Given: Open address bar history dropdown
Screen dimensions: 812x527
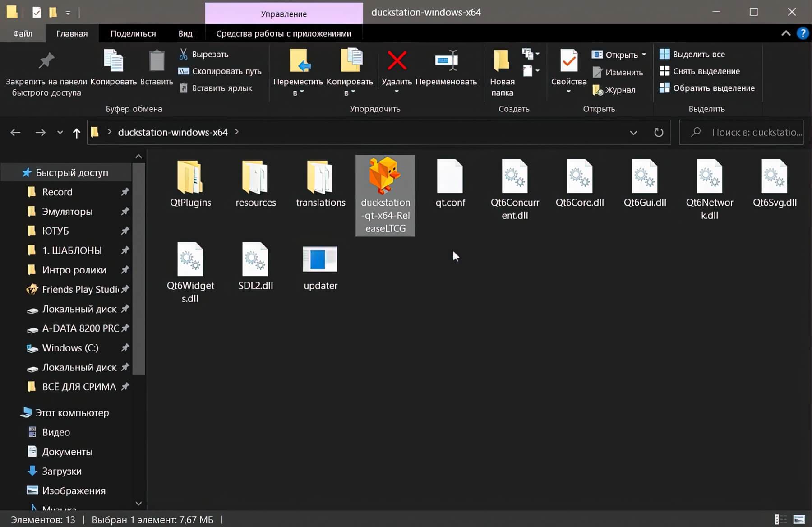Looking at the screenshot, I should 633,133.
